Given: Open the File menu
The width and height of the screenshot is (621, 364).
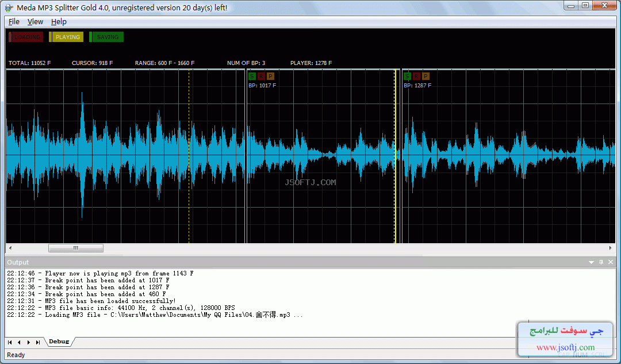Looking at the screenshot, I should click(x=14, y=21).
